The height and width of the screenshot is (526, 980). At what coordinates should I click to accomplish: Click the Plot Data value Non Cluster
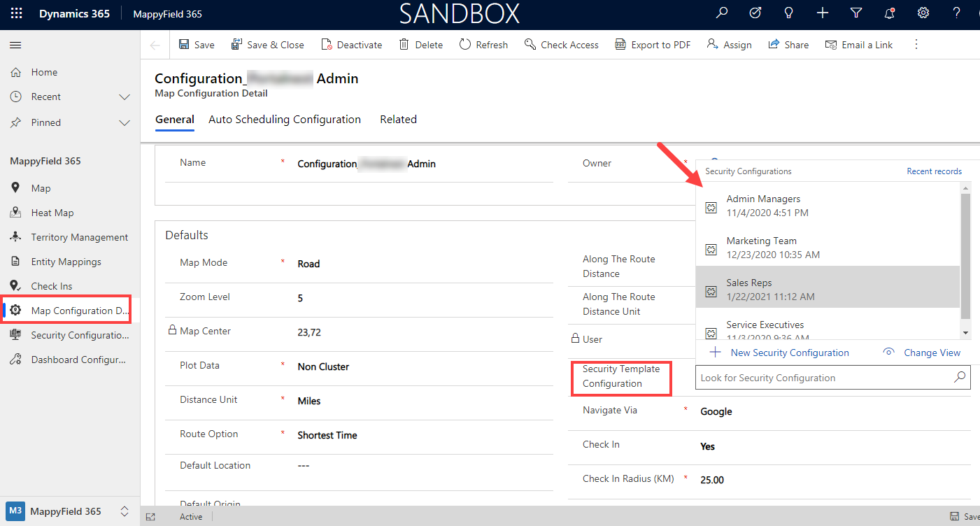(x=323, y=367)
